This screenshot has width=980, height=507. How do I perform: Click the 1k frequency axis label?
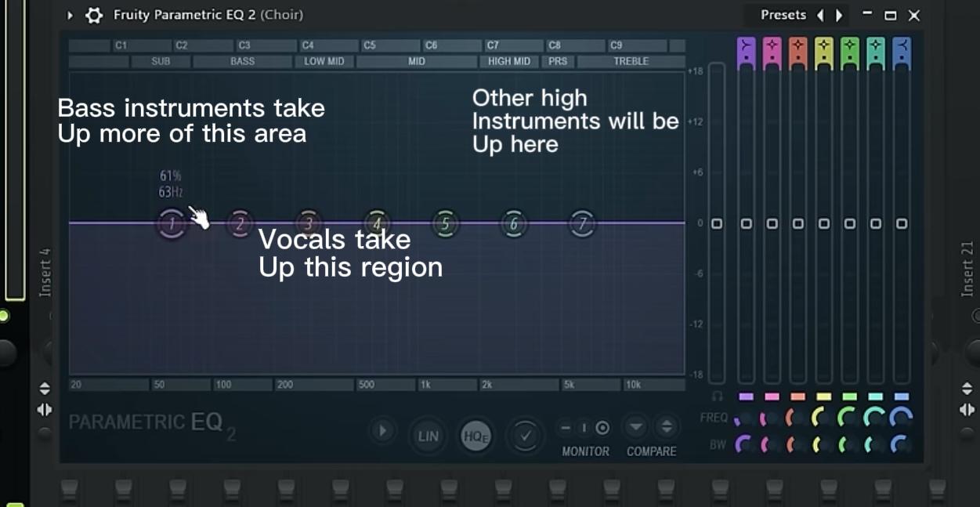click(x=425, y=385)
